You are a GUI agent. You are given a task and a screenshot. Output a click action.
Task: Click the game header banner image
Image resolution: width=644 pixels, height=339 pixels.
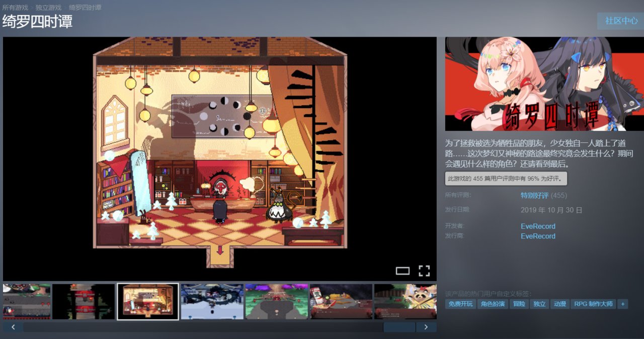544,84
